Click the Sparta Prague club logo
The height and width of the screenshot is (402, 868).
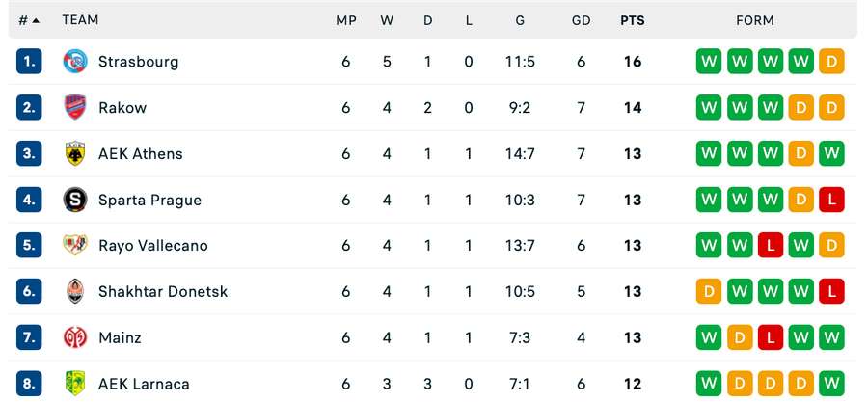click(75, 200)
